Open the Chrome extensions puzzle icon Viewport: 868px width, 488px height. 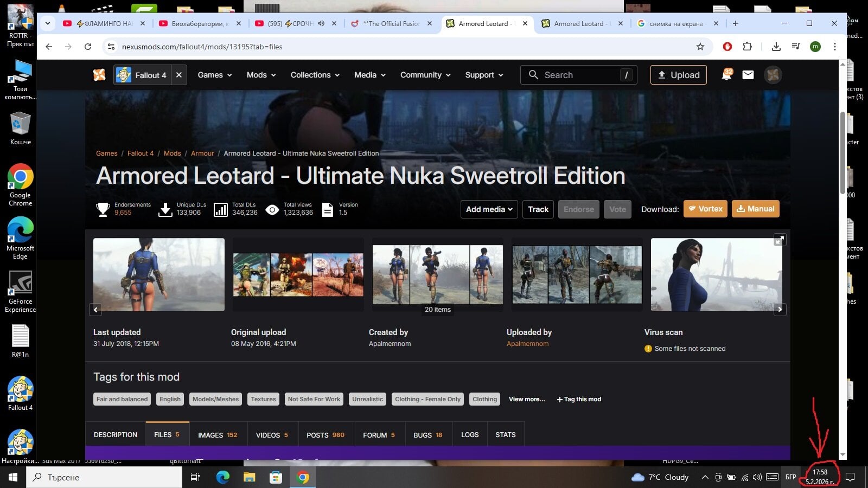747,47
